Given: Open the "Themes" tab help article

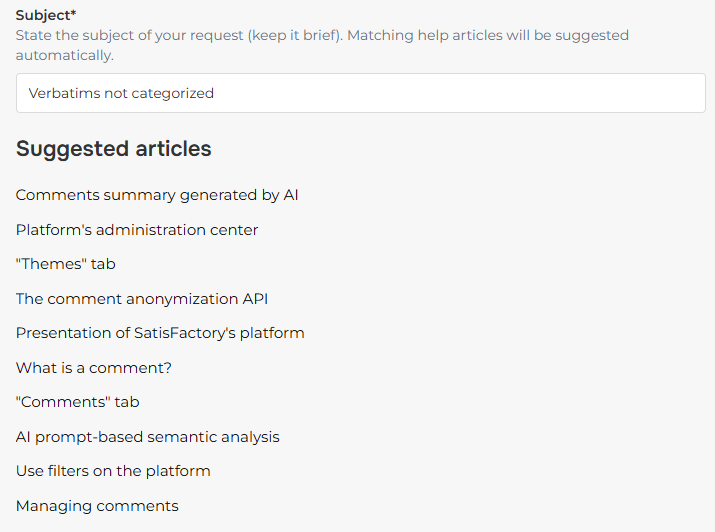Looking at the screenshot, I should pyautogui.click(x=66, y=264).
